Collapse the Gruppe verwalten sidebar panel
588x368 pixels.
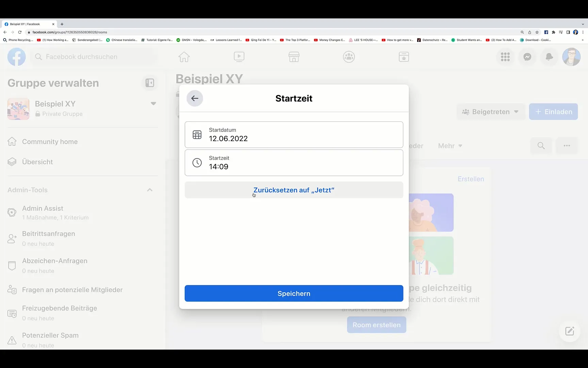point(150,83)
